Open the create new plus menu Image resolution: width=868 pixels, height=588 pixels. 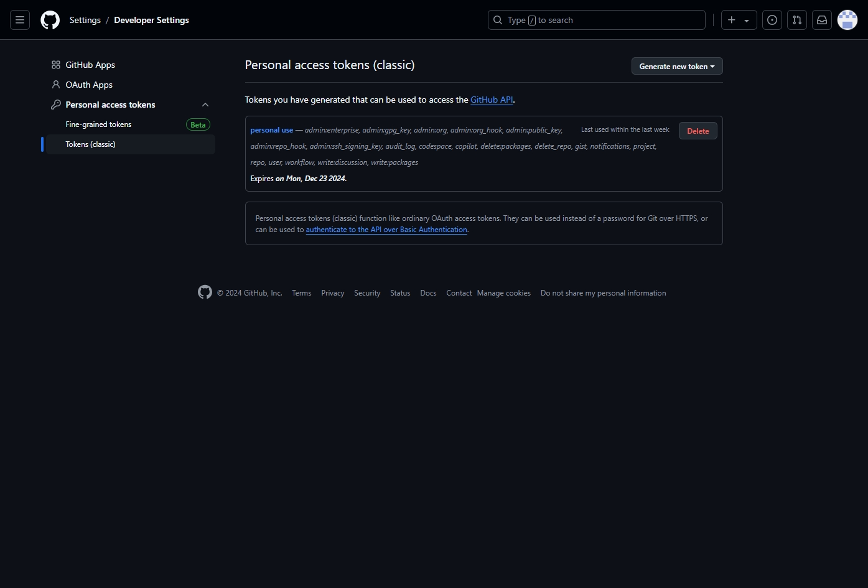(x=739, y=20)
